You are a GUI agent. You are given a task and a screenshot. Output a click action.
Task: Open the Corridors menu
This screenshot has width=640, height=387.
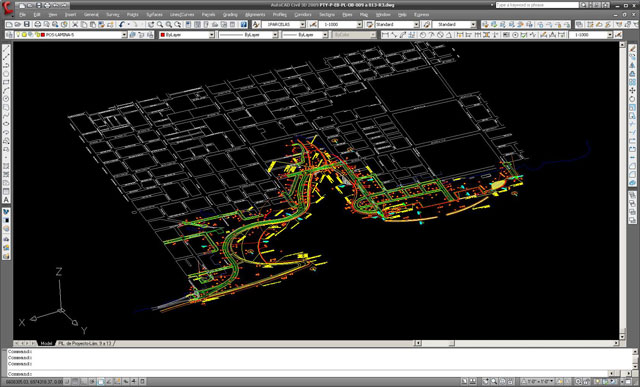click(x=302, y=15)
